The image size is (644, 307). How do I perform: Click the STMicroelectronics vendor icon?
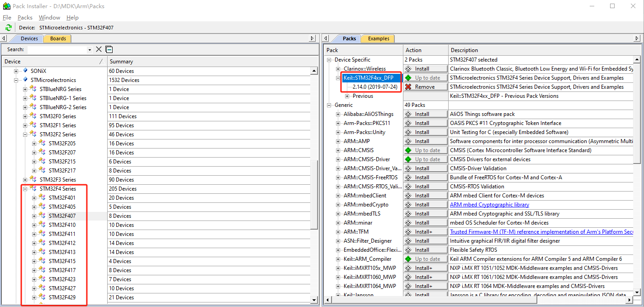point(25,80)
